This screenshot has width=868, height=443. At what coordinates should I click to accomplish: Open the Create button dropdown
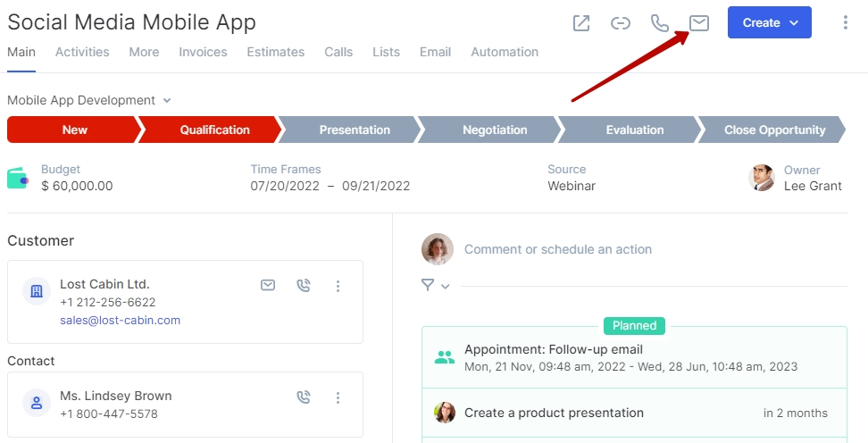(770, 22)
